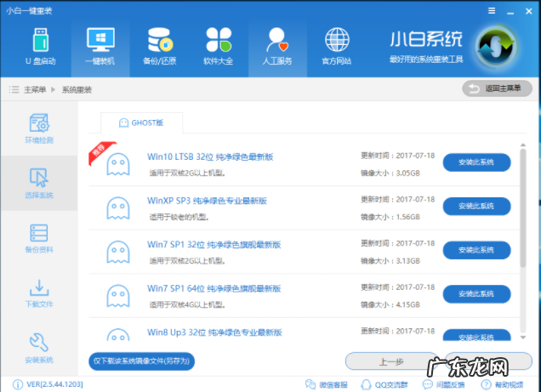Go to the 下载文件 download files step

(39, 293)
